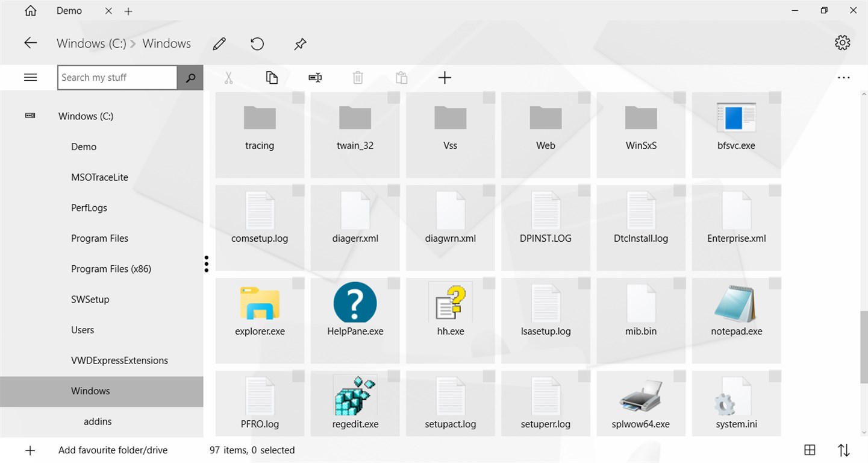Cut files using the scissors toolbar icon
This screenshot has width=868, height=463.
[228, 77]
